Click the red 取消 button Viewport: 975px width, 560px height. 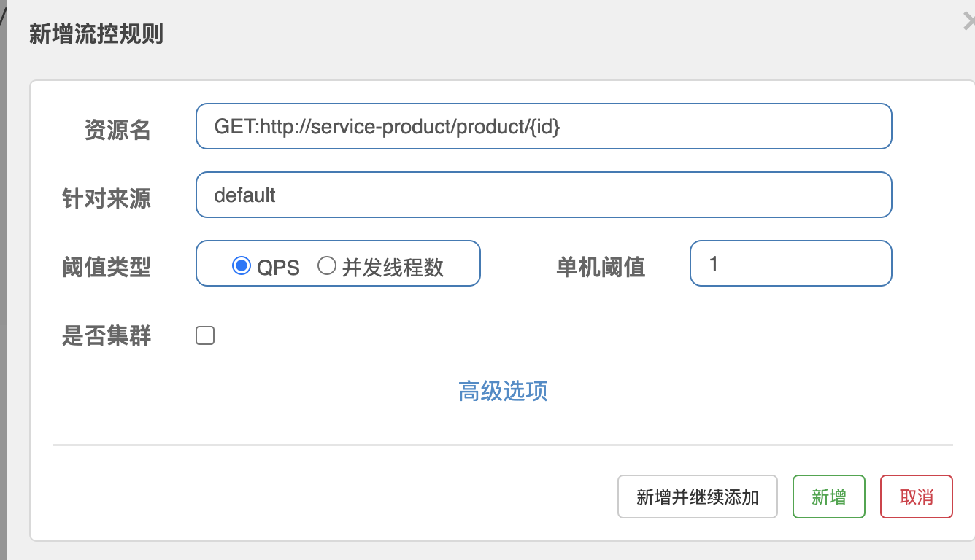[916, 497]
